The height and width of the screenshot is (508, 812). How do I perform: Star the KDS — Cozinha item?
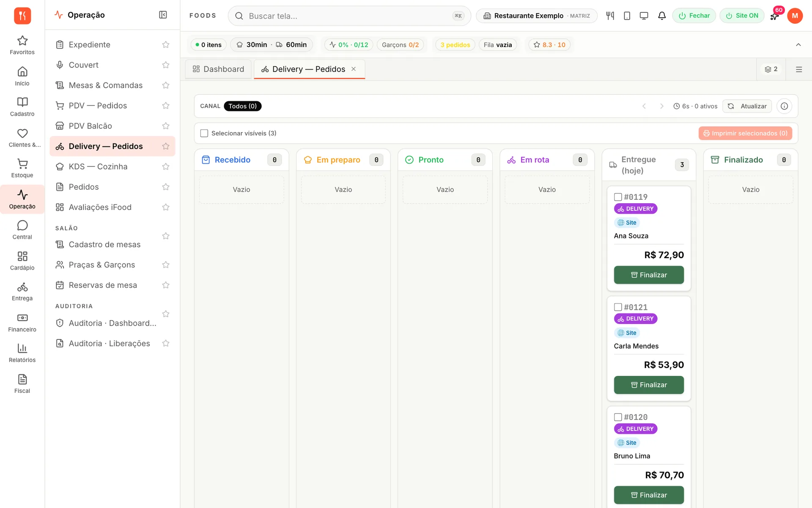pos(166,166)
